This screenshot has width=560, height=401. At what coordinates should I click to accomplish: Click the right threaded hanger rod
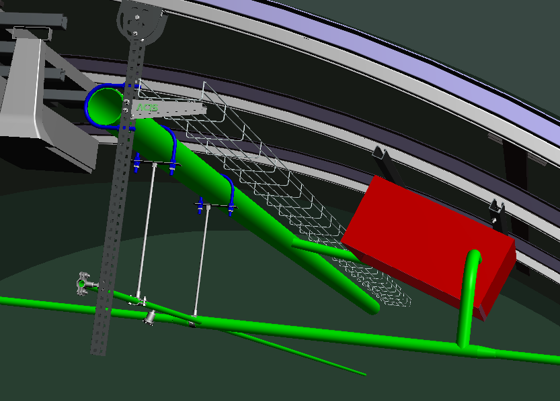pos(201,260)
